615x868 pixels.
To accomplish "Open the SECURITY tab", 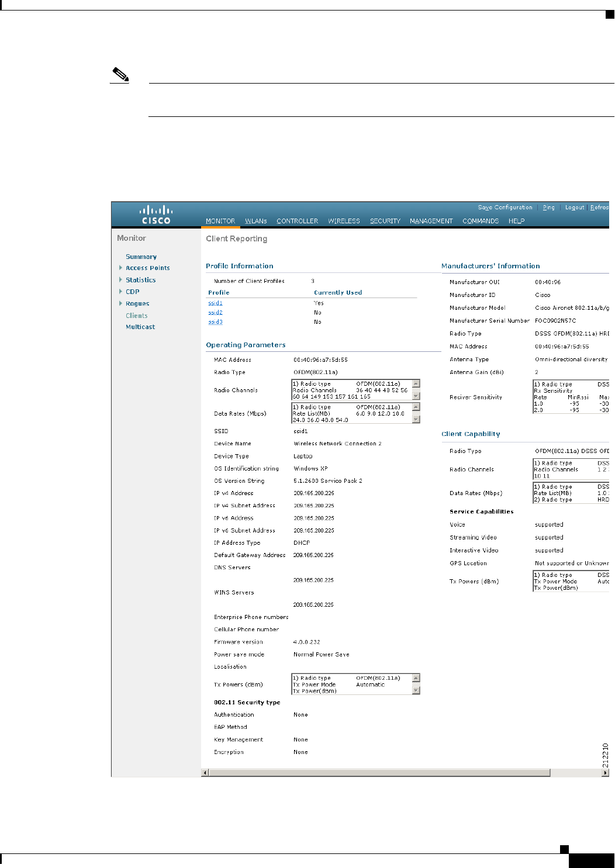I will pyautogui.click(x=385, y=221).
